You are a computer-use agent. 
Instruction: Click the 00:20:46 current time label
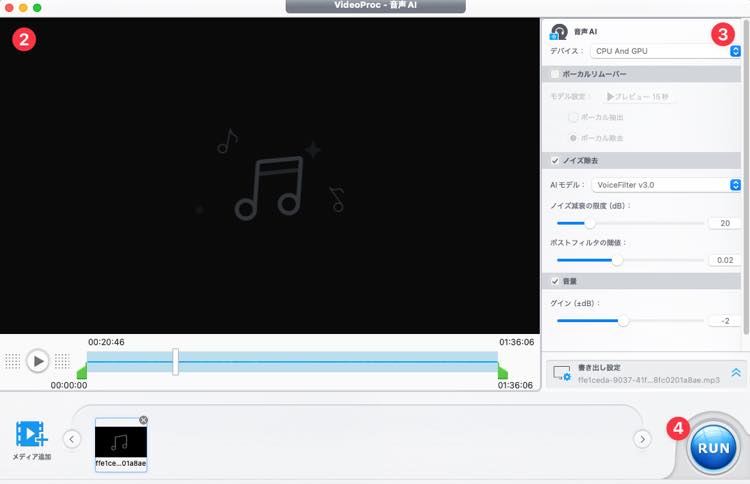pos(106,342)
